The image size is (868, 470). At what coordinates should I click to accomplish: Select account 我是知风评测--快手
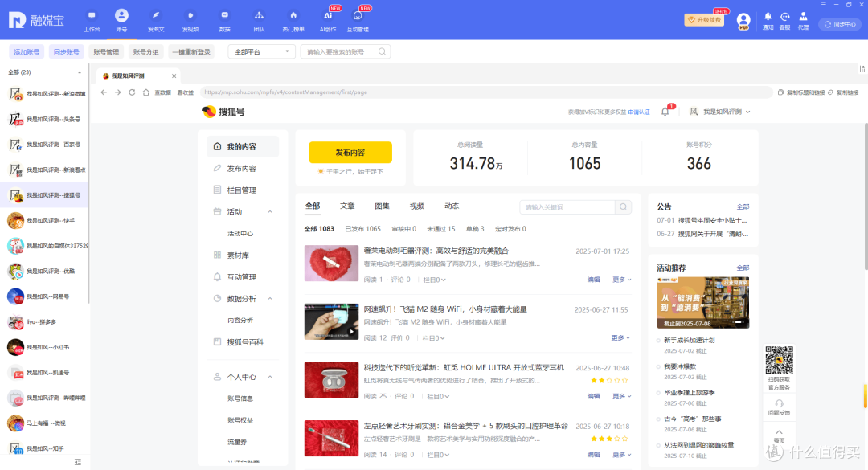point(44,220)
